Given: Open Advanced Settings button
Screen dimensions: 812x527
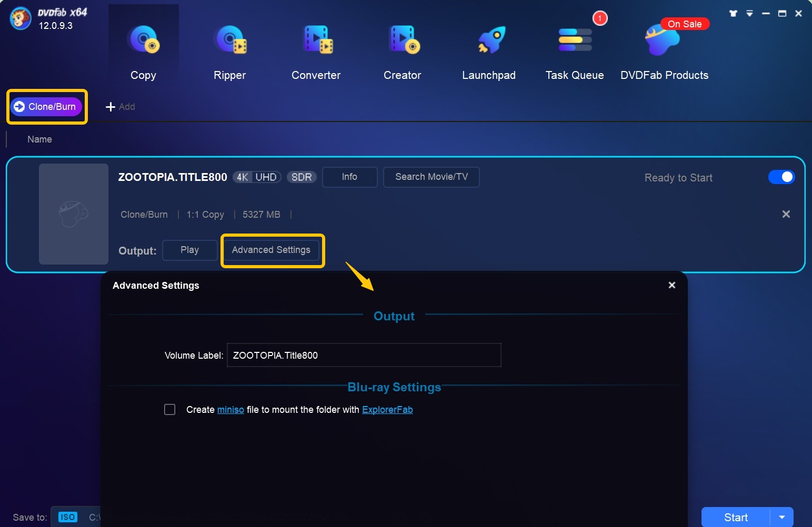Looking at the screenshot, I should [x=271, y=250].
